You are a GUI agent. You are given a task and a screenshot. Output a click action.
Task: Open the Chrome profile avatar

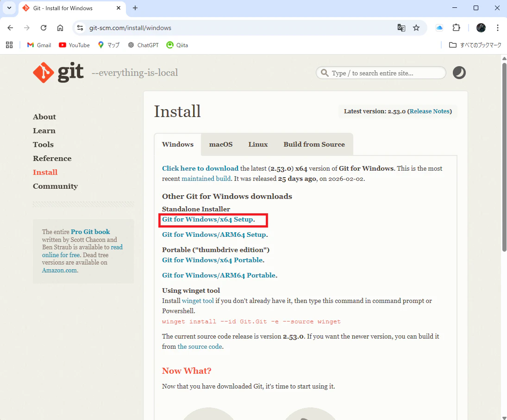[481, 28]
